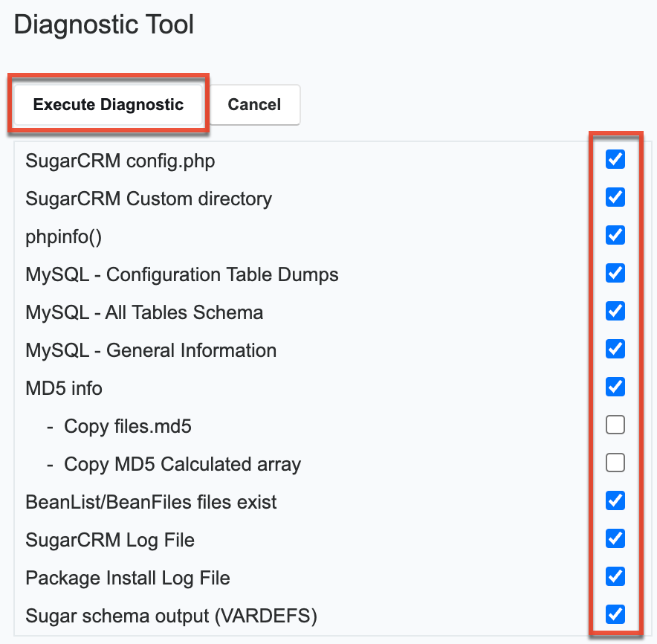Uncheck the Package Install Log File option

pos(615,576)
